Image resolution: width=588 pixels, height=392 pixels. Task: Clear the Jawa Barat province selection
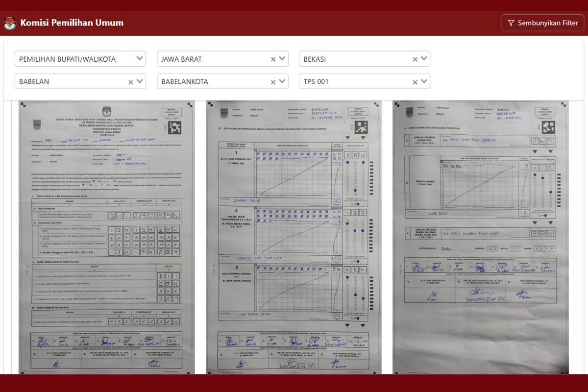click(x=273, y=59)
